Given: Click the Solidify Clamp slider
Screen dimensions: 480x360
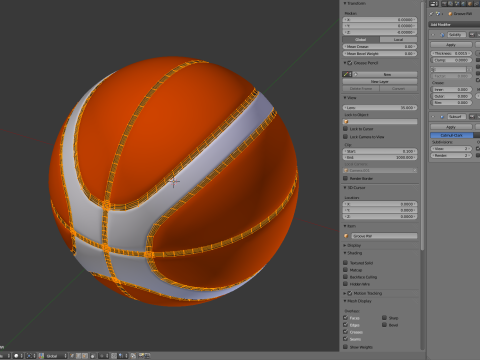Looking at the screenshot, I should [x=451, y=60].
